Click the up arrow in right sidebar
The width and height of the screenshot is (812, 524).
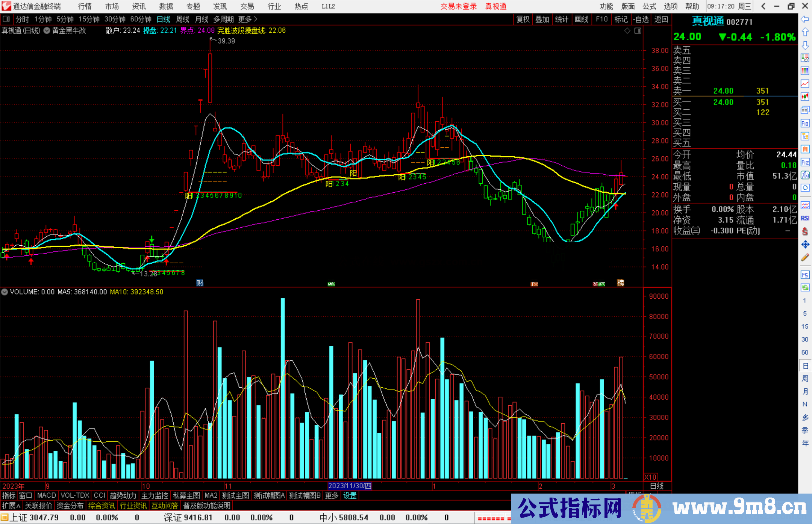point(805,32)
